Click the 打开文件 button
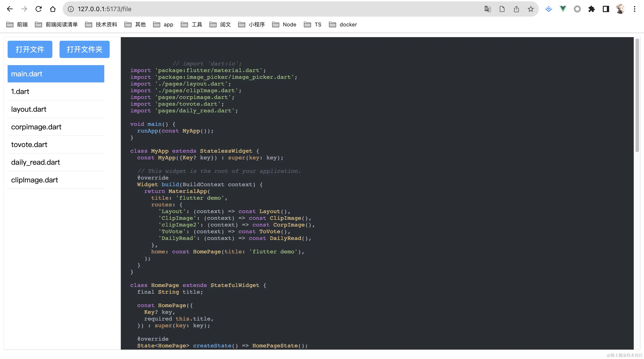This screenshot has height=359, width=644. point(30,49)
